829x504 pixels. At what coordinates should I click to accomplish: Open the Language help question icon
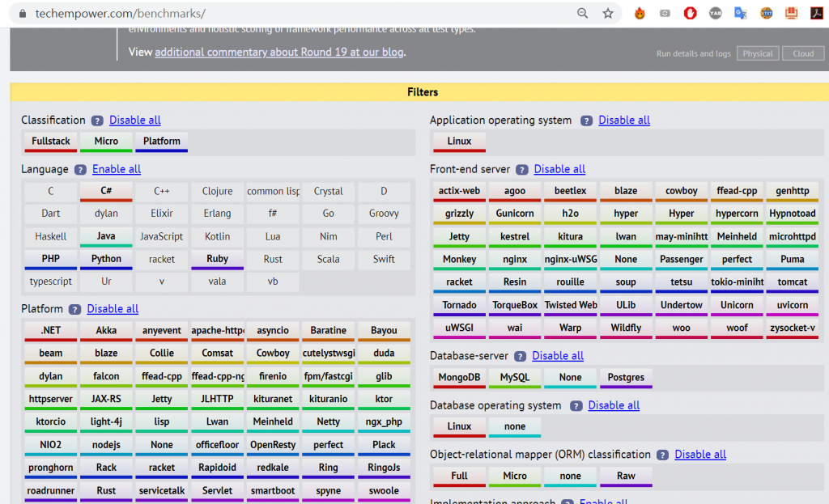click(80, 170)
